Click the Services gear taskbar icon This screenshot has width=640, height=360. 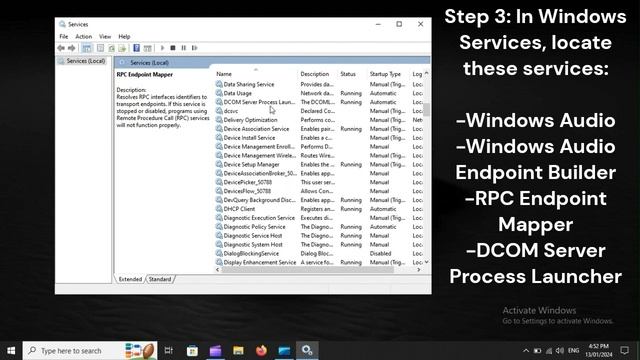[307, 351]
